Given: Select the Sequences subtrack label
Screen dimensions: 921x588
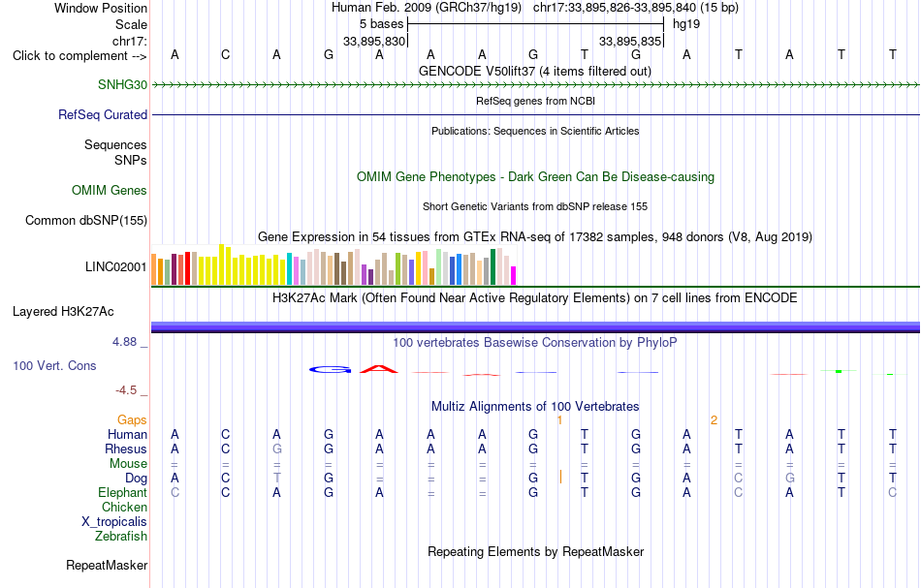Looking at the screenshot, I should [x=115, y=144].
